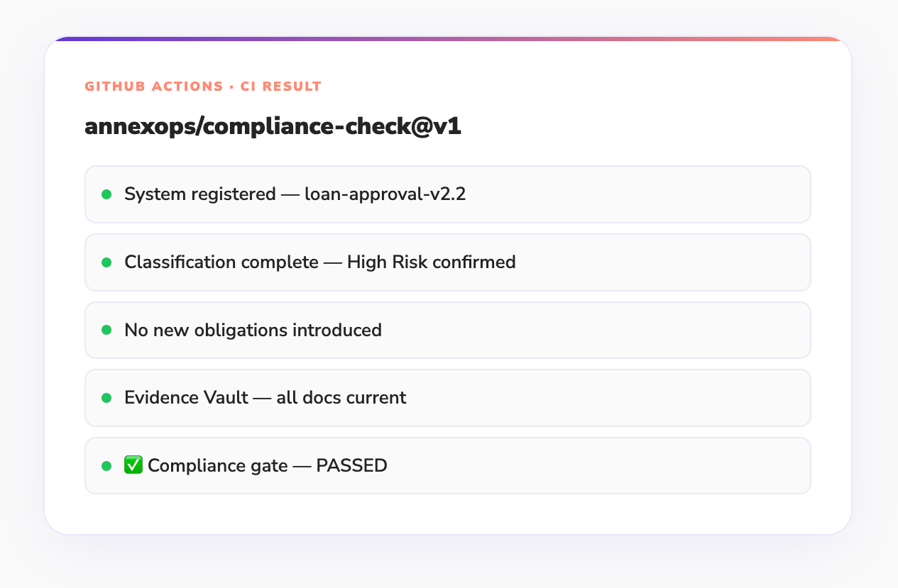Click the purple-to-orange gradient bar atop card
898x588 pixels.
coord(447,39)
